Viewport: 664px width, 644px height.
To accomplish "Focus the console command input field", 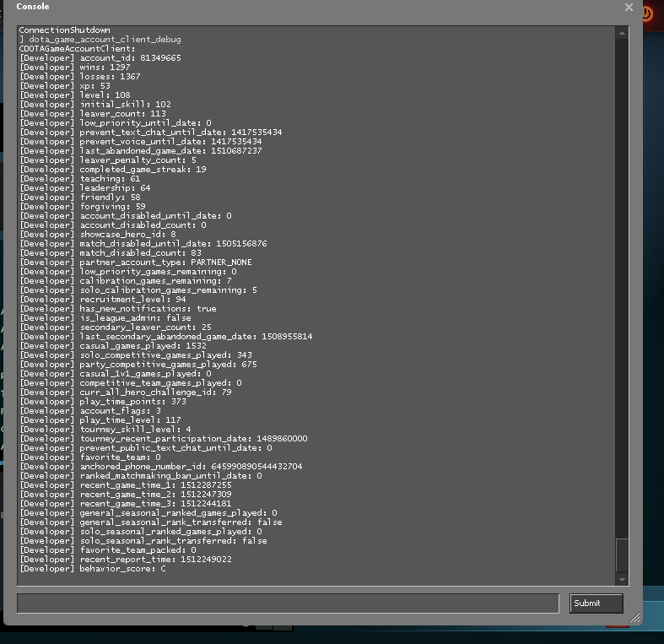I will point(288,603).
